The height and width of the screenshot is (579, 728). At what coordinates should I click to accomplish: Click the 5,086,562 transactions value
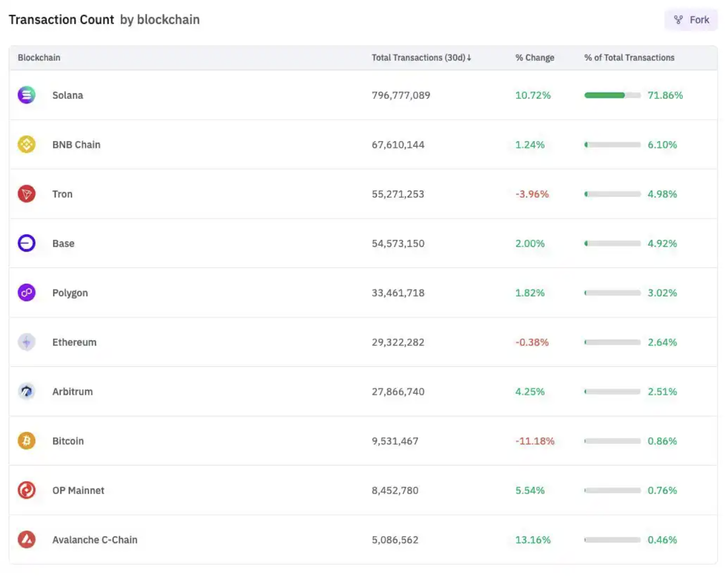coord(395,540)
